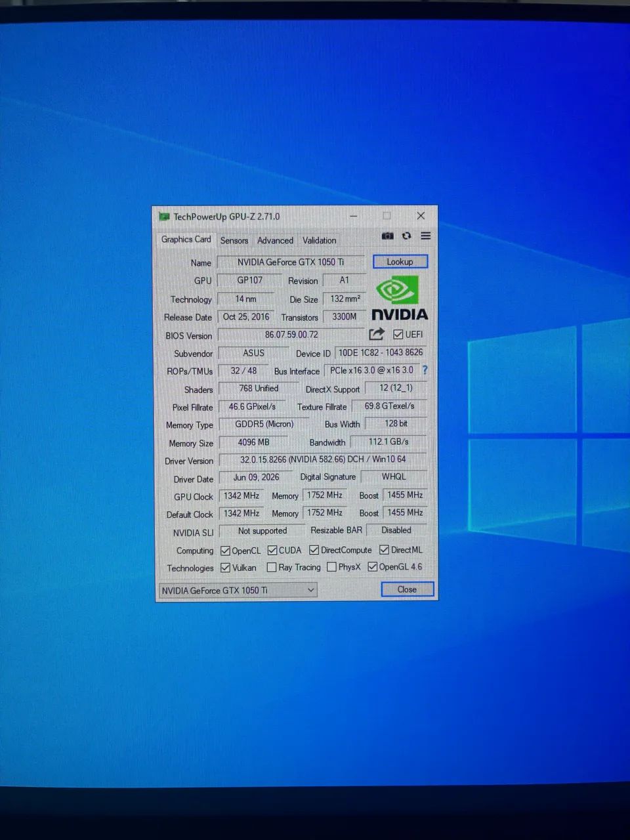Click the Pixel Fillrate value 46.6 GPixel/s
630x840 pixels.
pyautogui.click(x=252, y=407)
